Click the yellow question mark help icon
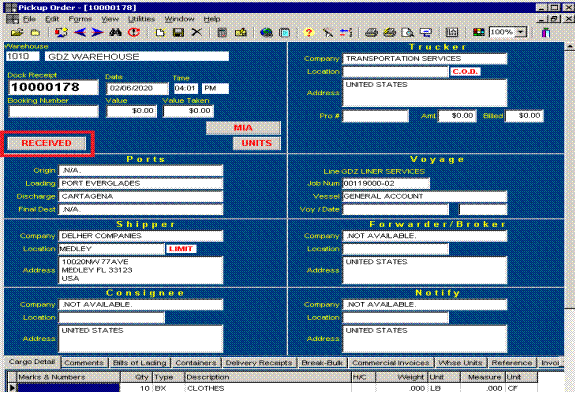 [309, 33]
